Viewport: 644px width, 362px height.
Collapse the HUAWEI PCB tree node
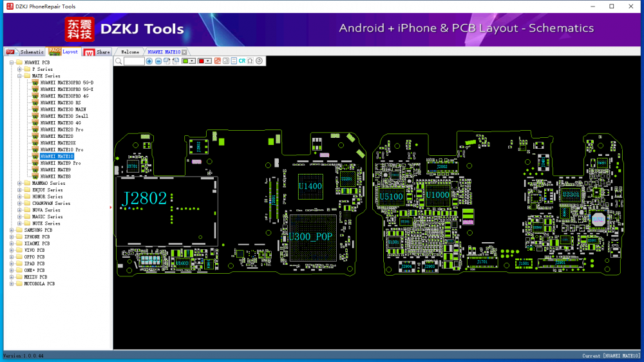point(12,62)
